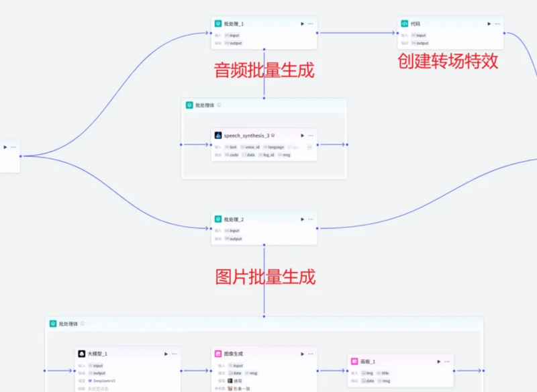Select the speech_synthesis_3 title text

tap(246, 136)
